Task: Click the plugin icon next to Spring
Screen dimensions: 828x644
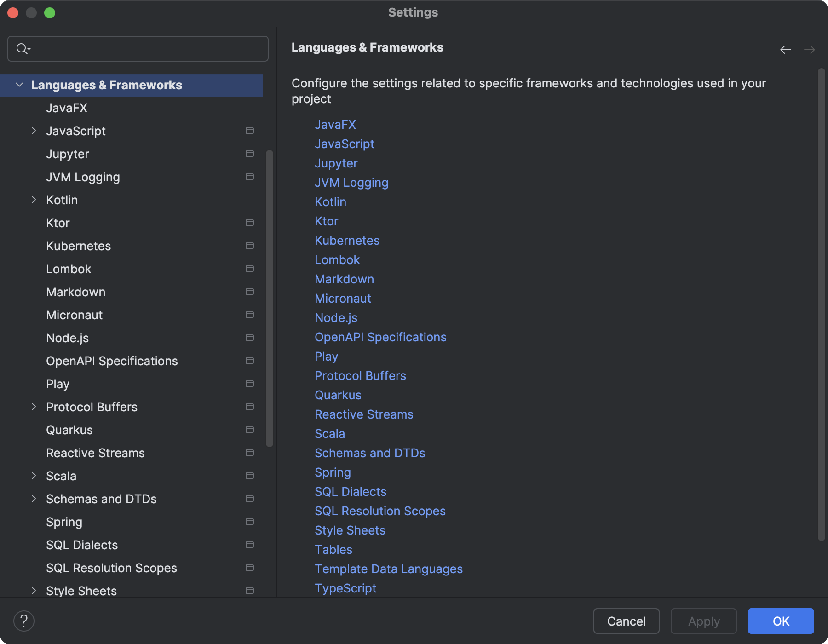Action: pos(250,522)
